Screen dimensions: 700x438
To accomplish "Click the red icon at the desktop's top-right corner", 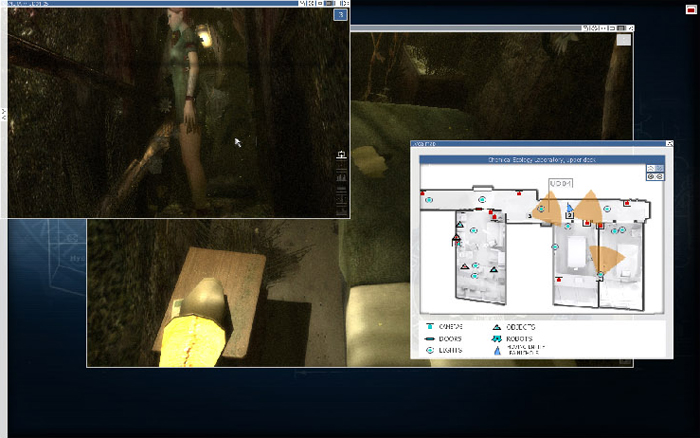I will coord(691,9).
